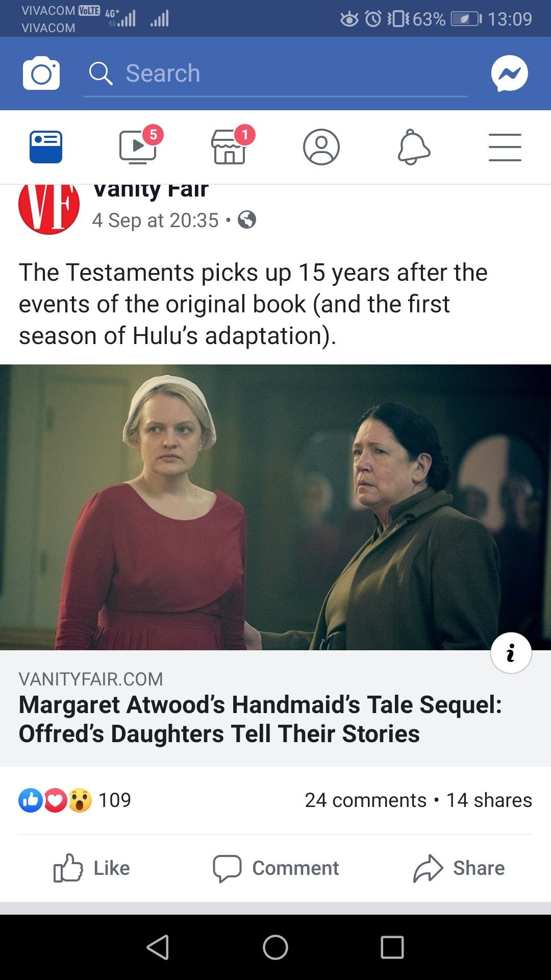Open the Notifications bell tab
This screenshot has height=980, width=551.
click(x=414, y=147)
